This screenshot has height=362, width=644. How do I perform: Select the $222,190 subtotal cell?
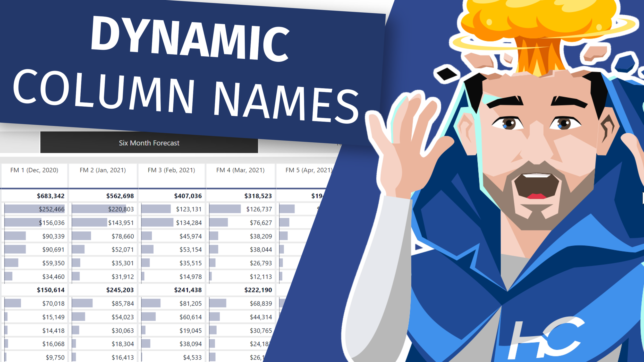coord(258,290)
